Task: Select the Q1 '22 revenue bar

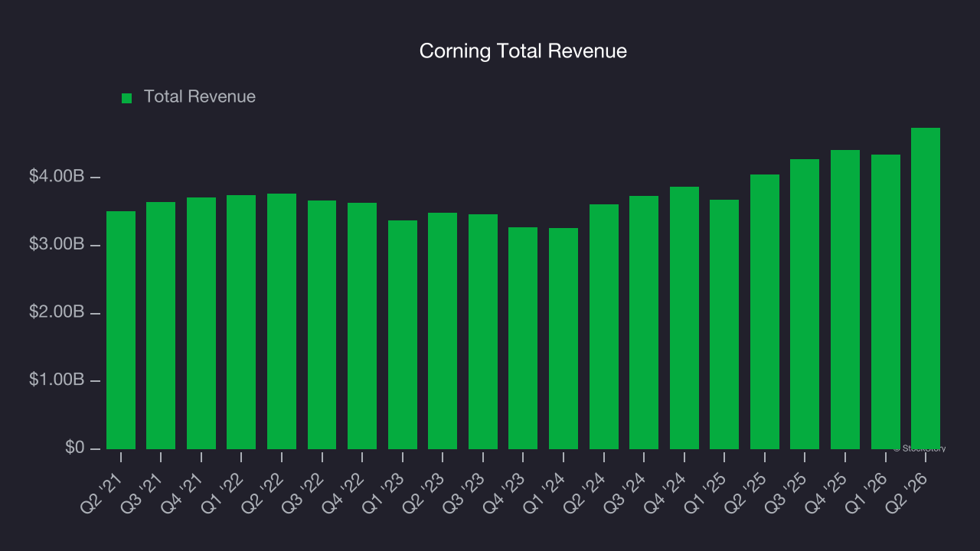Action: (241, 322)
